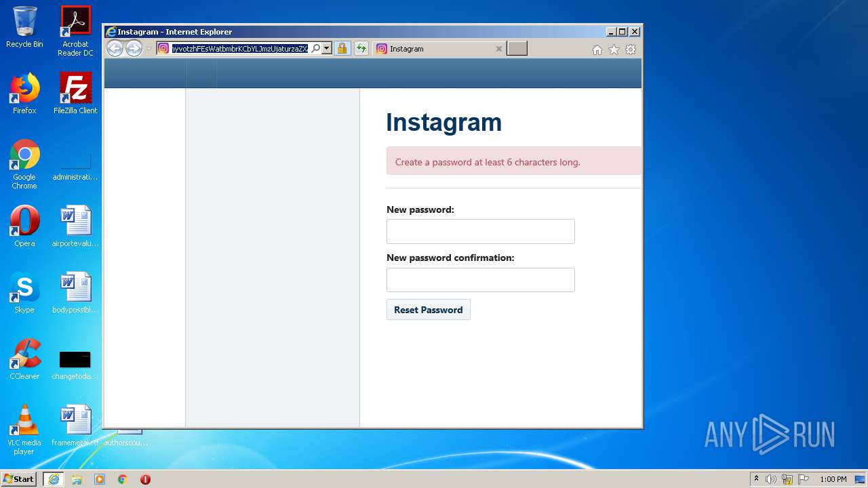Switch to the Instagram browser tab
868x488 pixels.
coord(439,49)
